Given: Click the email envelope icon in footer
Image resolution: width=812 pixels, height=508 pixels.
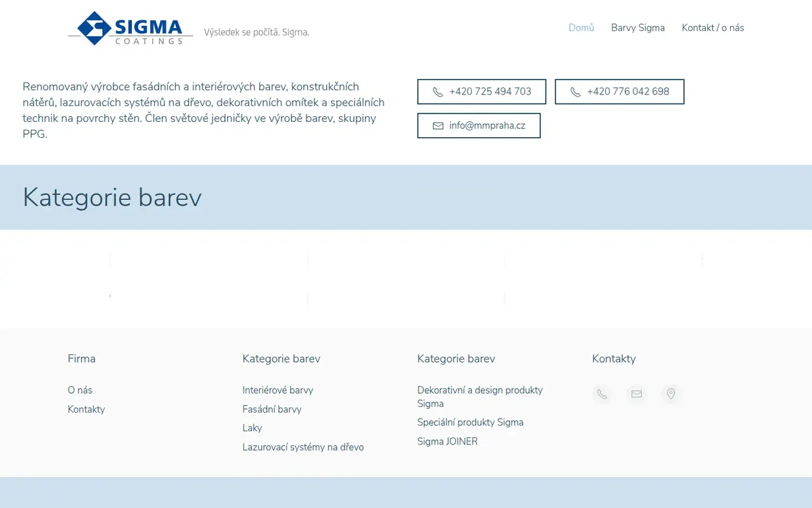Looking at the screenshot, I should 636,394.
